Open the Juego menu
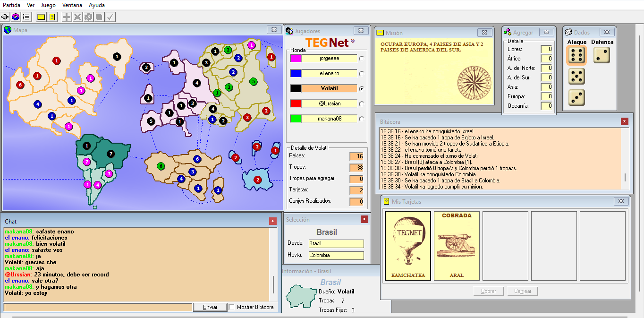 coord(48,5)
